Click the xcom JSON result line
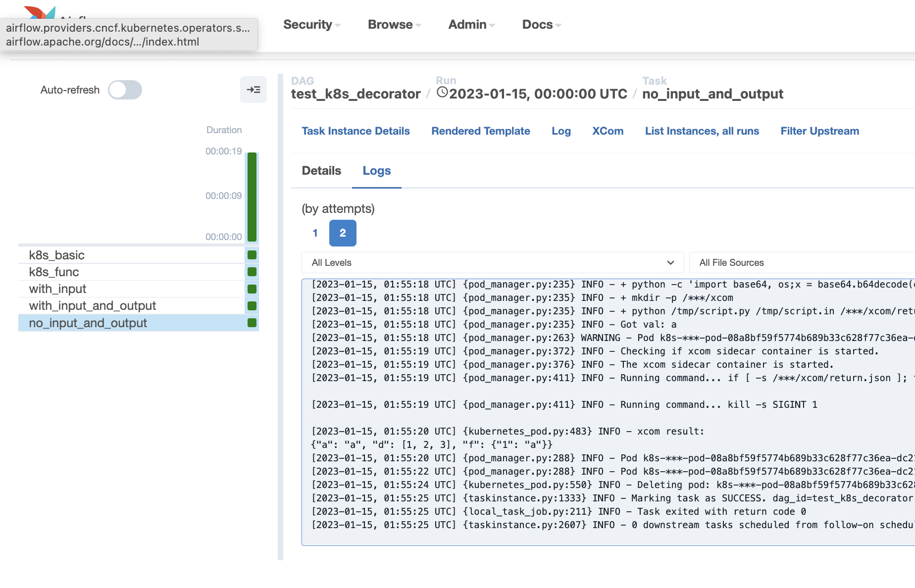Viewport: 915px width, 588px height. pyautogui.click(x=431, y=444)
